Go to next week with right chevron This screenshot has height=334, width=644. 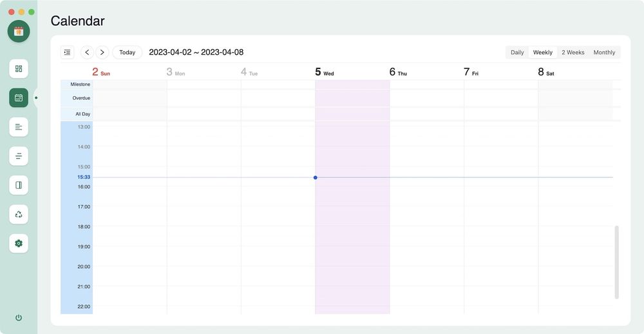tap(102, 52)
